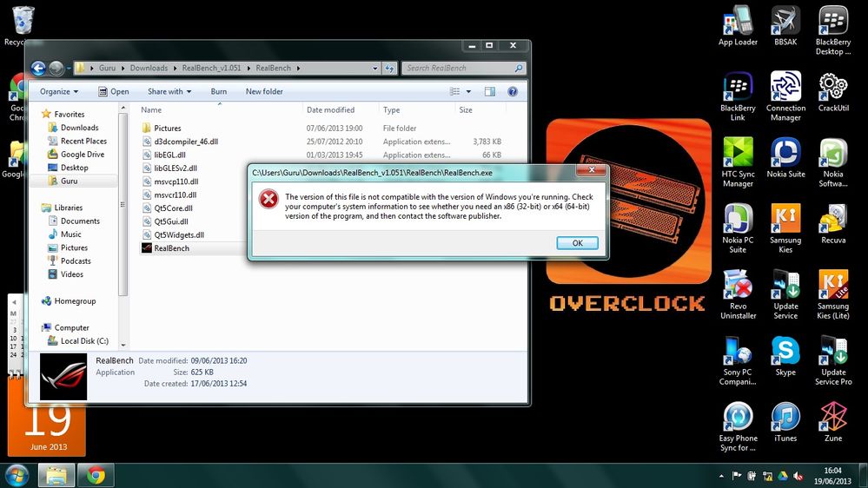Open Update Service Pro shortcut
This screenshot has height=488, width=868.
833,360
